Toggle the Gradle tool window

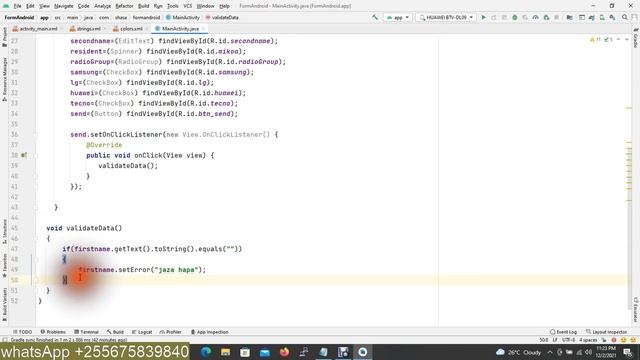(x=636, y=38)
